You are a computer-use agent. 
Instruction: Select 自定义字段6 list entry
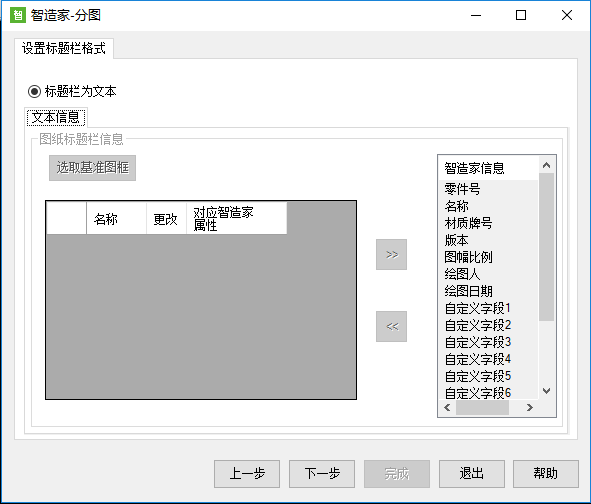tap(488, 392)
